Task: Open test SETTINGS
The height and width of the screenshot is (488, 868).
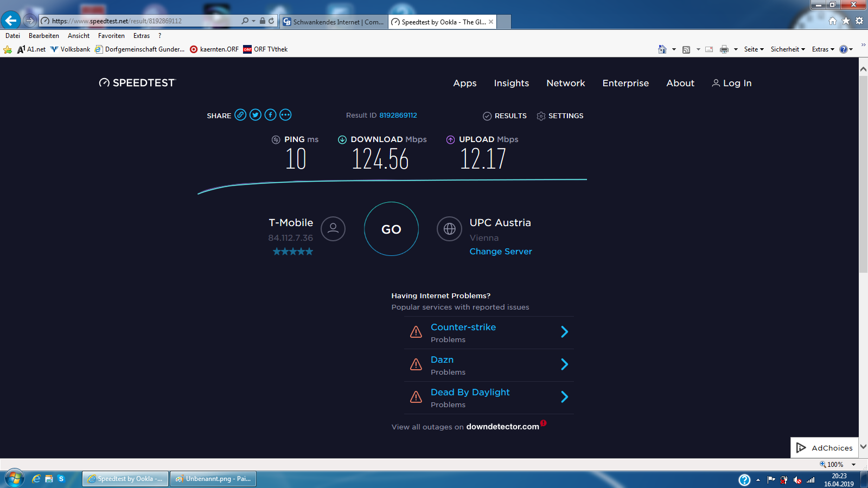Action: tap(560, 116)
